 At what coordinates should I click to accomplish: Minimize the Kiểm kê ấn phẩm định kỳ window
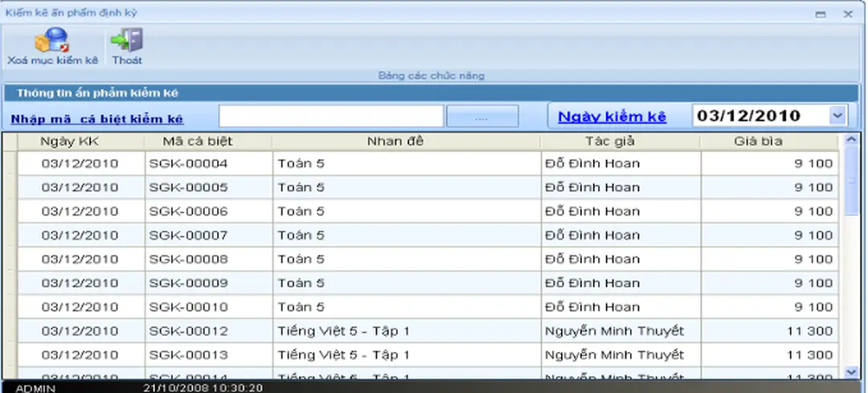coord(821,14)
